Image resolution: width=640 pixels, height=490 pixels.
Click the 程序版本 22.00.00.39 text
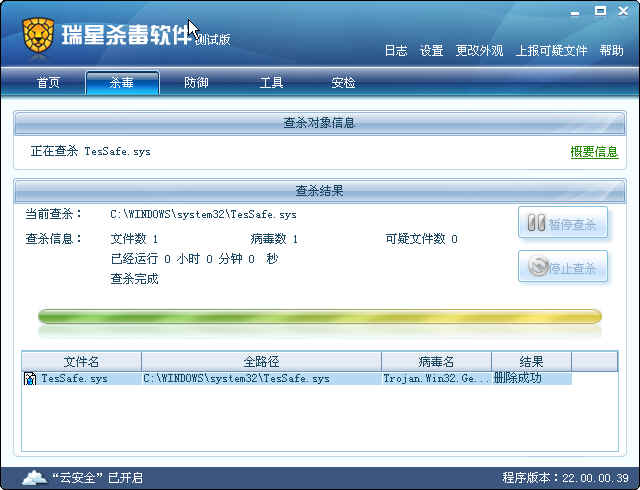point(565,478)
